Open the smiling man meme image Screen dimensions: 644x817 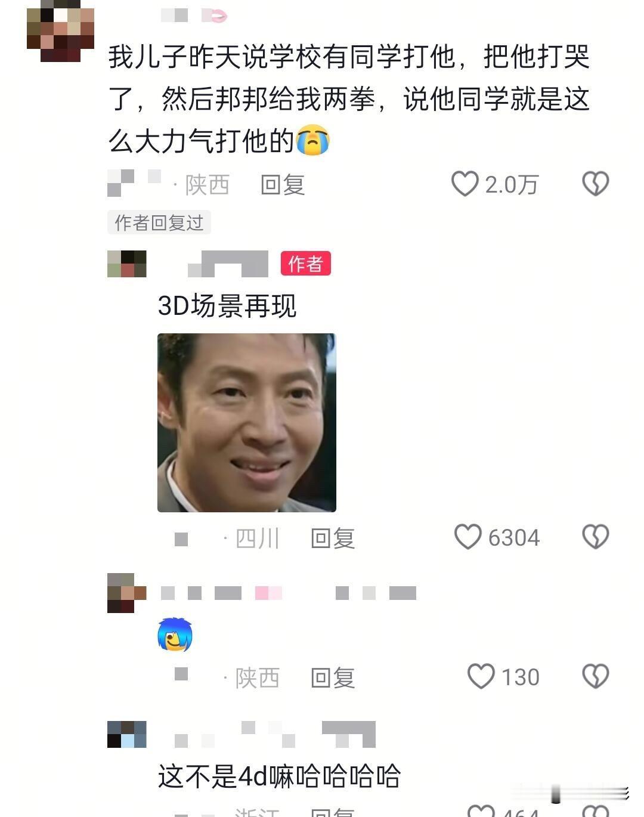pyautogui.click(x=247, y=423)
